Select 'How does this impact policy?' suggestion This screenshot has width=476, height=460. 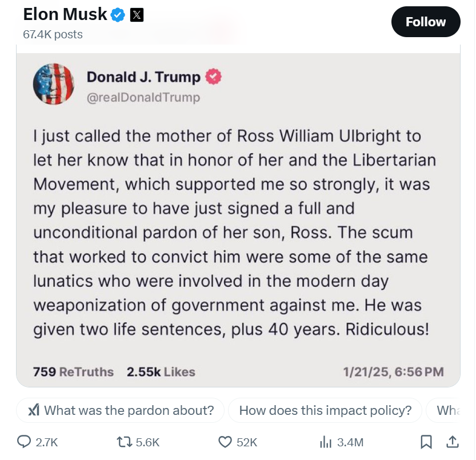click(325, 410)
